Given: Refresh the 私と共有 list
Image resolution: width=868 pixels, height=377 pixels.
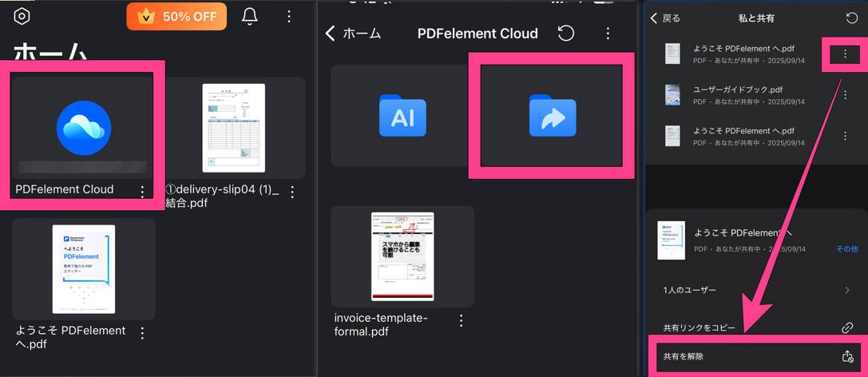Looking at the screenshot, I should [x=851, y=18].
